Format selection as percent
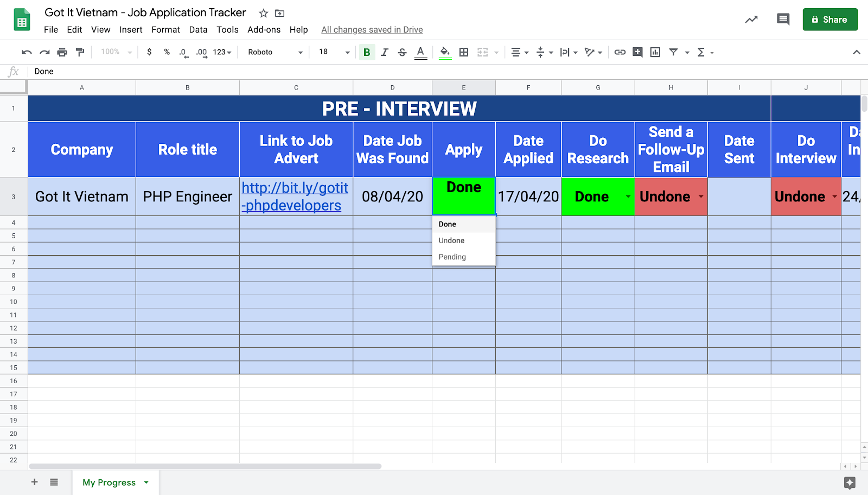This screenshot has width=868, height=495. (x=167, y=52)
